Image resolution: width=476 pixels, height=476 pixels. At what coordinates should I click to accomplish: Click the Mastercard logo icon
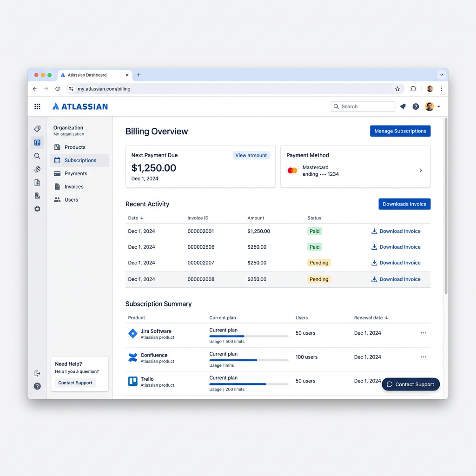pos(292,171)
